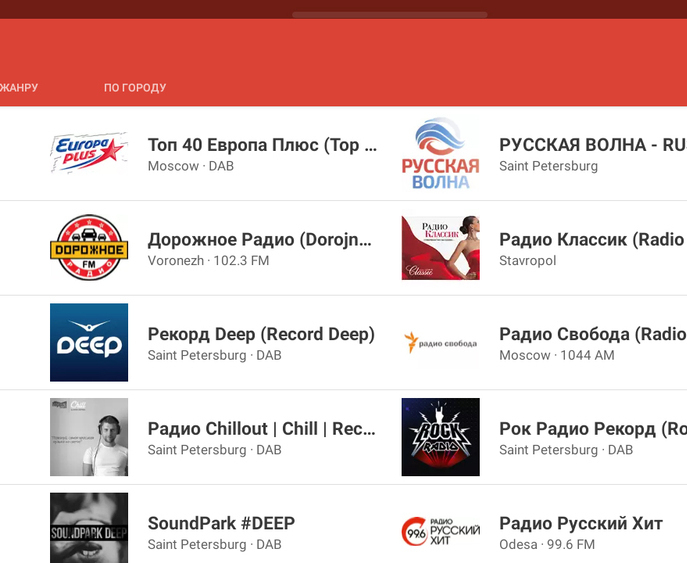Play Топ 40 Европа Плюс station title
Screen dimensions: 687x563
coord(262,145)
